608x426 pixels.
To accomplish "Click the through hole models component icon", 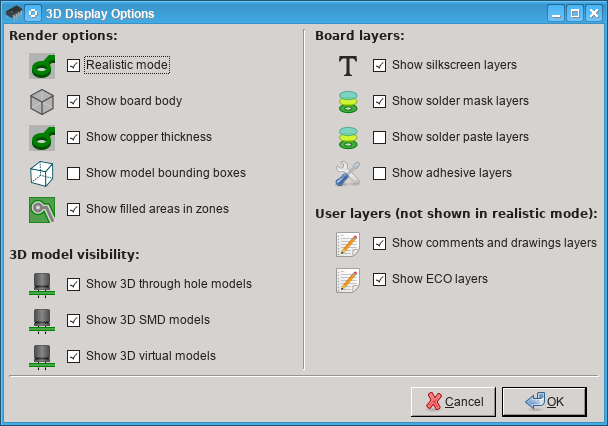I will click(x=42, y=285).
